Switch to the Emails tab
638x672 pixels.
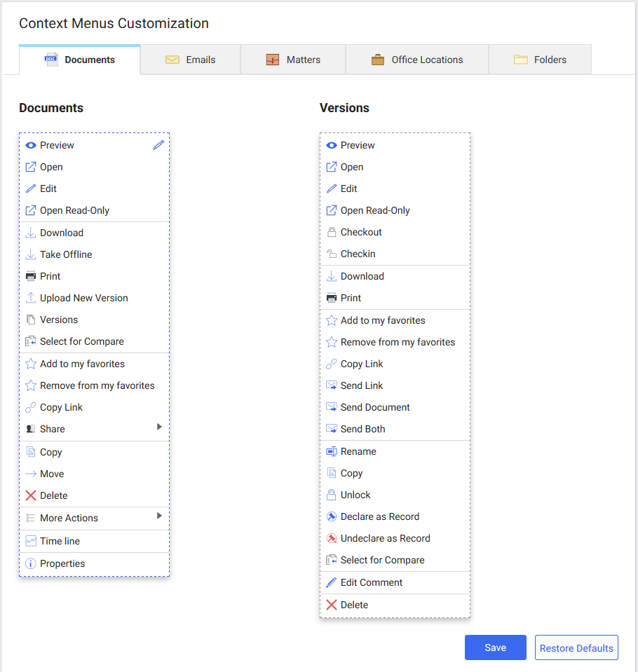pyautogui.click(x=189, y=60)
